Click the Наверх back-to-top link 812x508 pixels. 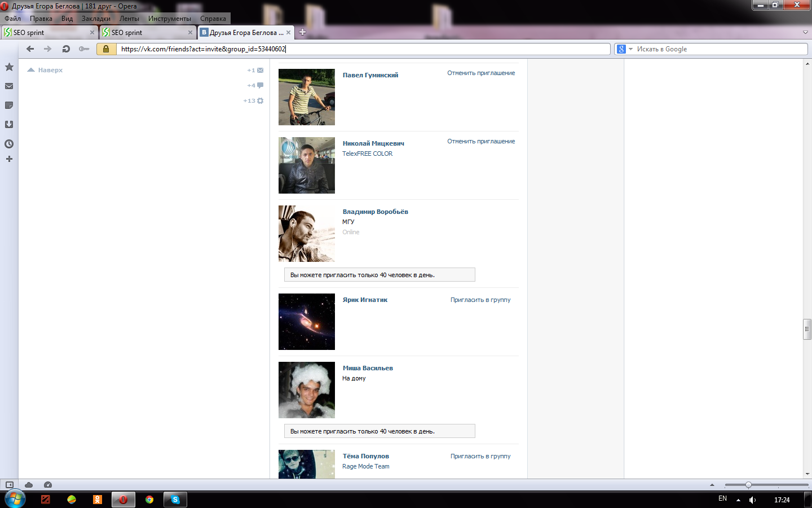click(45, 70)
